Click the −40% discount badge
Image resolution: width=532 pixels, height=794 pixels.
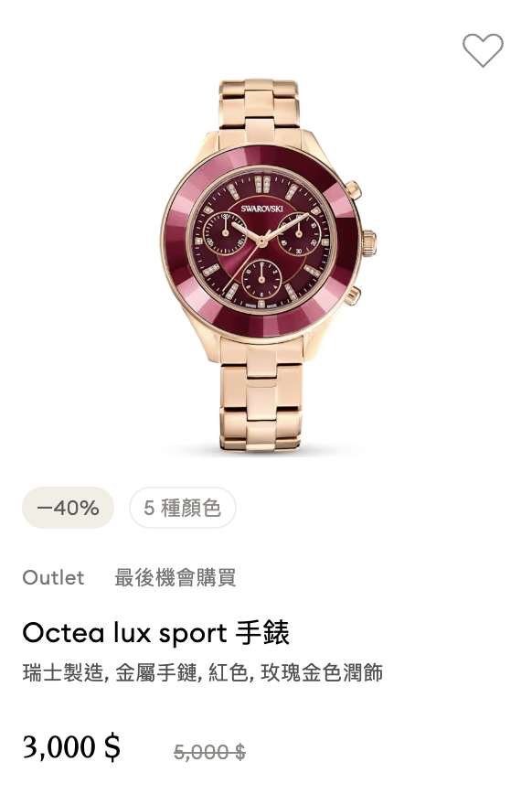[68, 508]
